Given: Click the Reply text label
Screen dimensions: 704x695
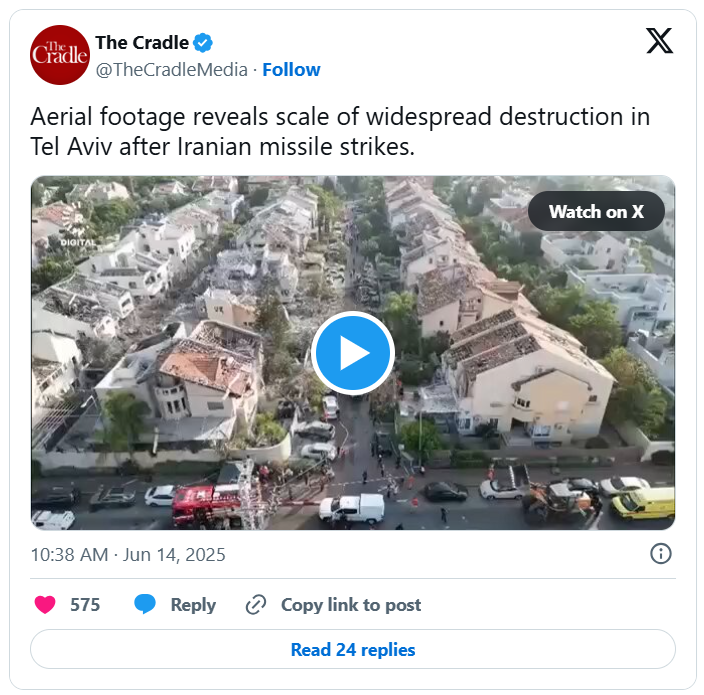Looking at the screenshot, I should click(x=193, y=605).
